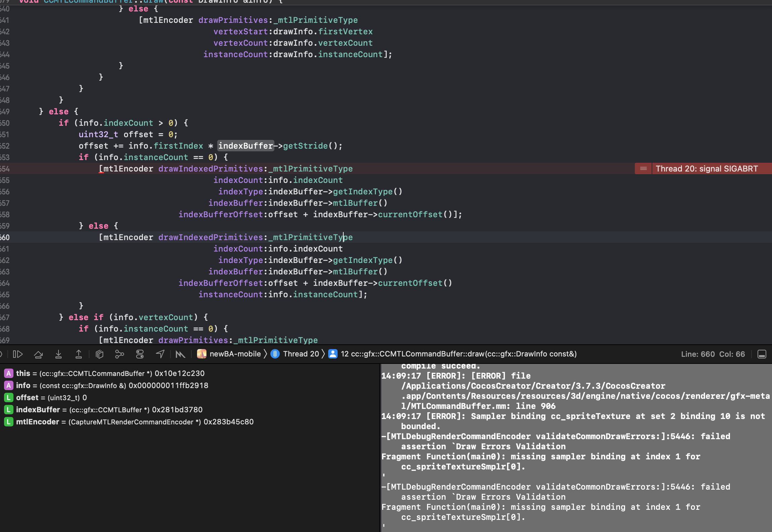The height and width of the screenshot is (532, 772).
Task: Toggle the debug area panel button
Action: coord(762,354)
